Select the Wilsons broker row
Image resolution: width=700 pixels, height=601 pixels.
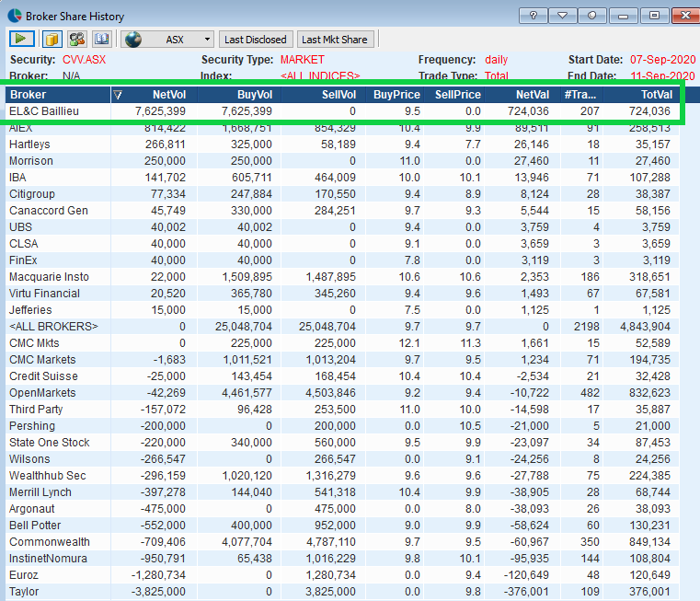tap(342, 458)
